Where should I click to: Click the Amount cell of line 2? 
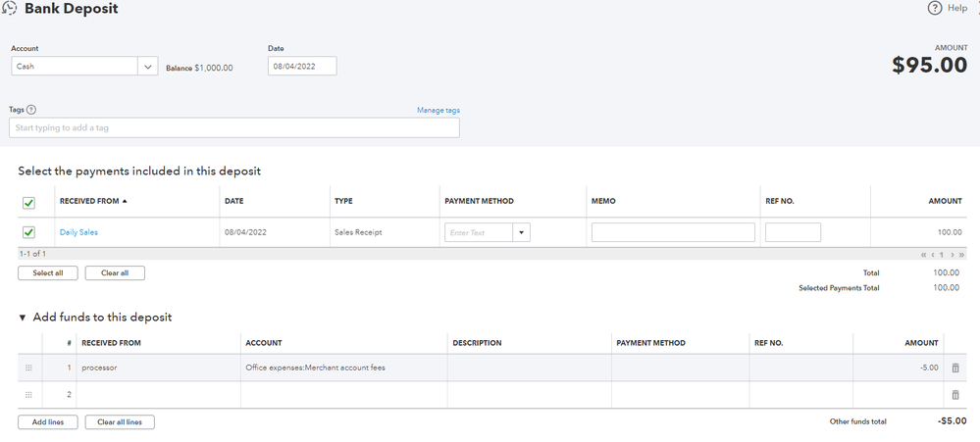[899, 395]
